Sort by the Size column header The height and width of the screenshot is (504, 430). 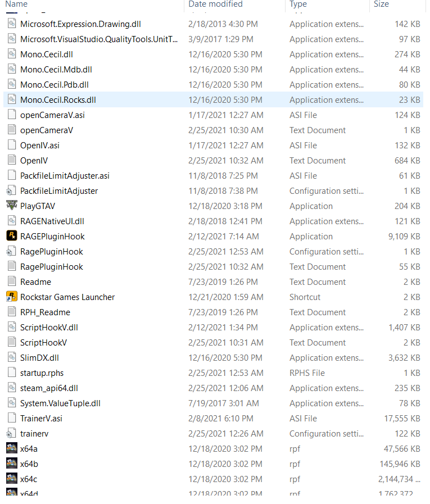381,4
